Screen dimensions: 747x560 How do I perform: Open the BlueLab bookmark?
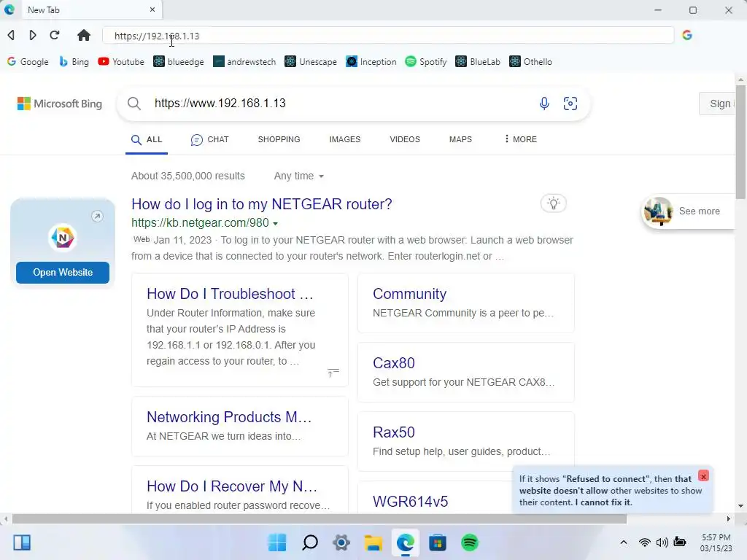(478, 61)
